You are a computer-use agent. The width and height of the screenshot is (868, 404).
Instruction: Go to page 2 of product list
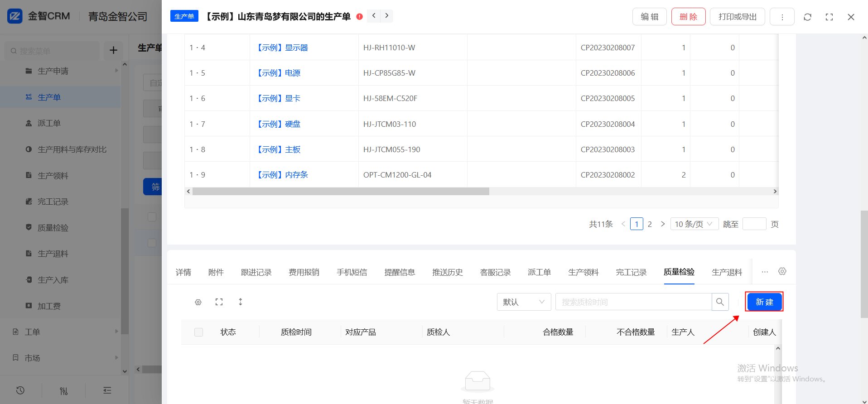[650, 224]
